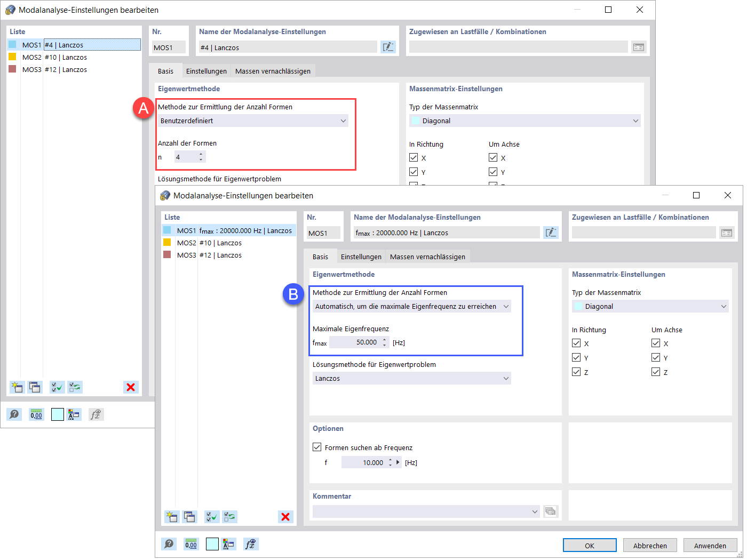Click the stepper of Anzahl der Formen n
The width and height of the screenshot is (747, 560).
[x=201, y=157]
